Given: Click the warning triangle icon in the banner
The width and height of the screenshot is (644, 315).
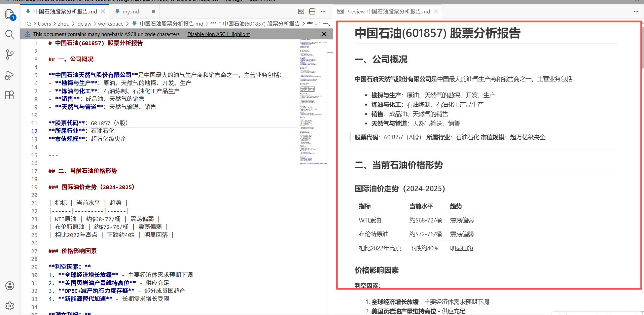Looking at the screenshot, I should tap(28, 34).
